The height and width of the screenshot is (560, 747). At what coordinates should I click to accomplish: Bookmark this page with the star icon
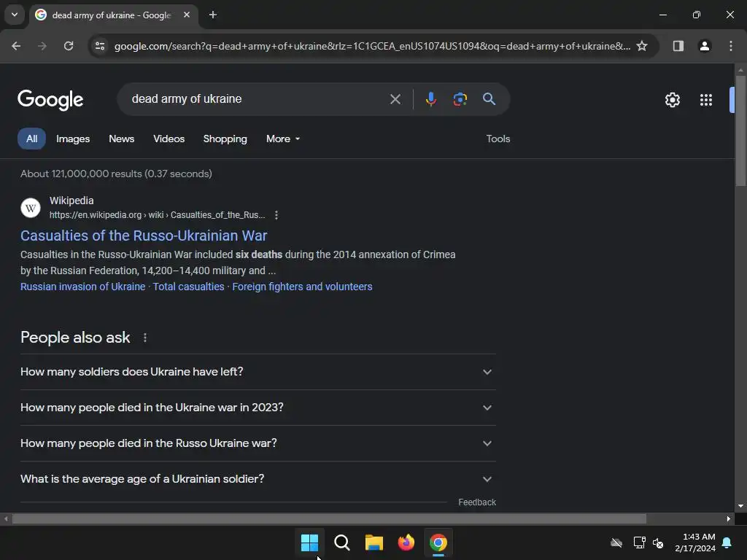click(x=642, y=46)
